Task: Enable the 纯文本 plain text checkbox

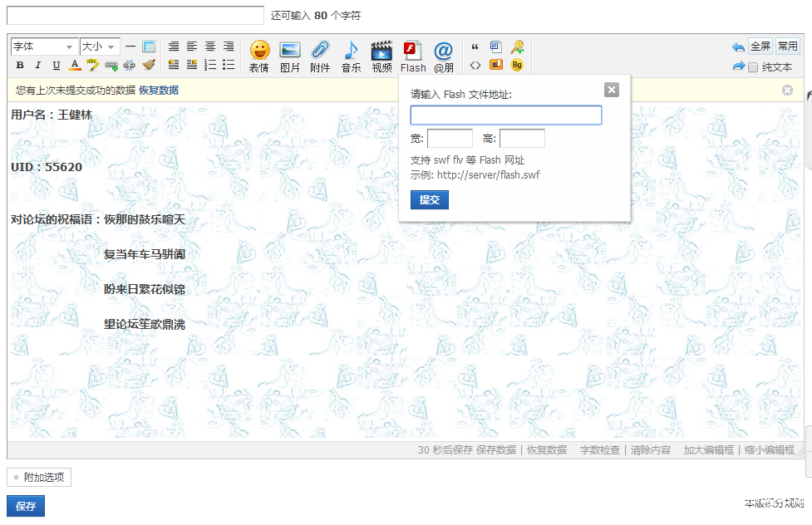Action: 753,67
